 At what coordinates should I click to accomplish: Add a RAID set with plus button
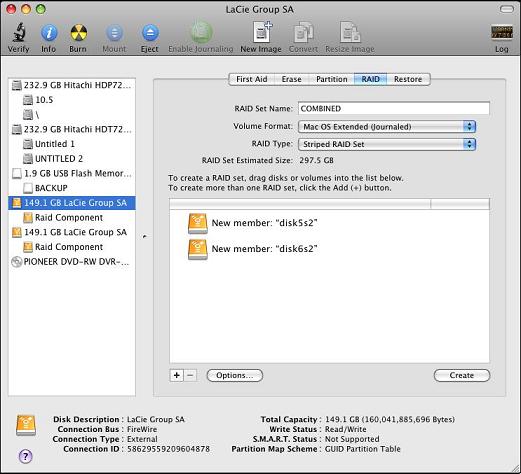click(x=176, y=375)
